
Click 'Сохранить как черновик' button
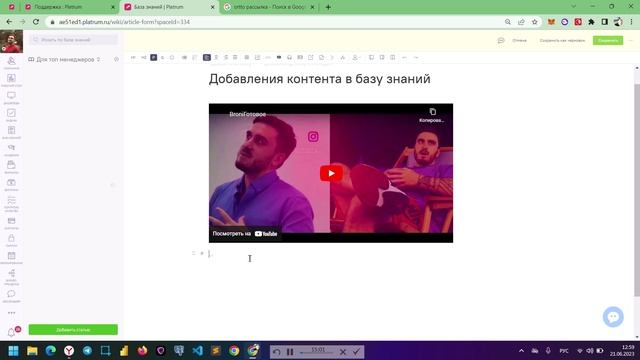(562, 40)
